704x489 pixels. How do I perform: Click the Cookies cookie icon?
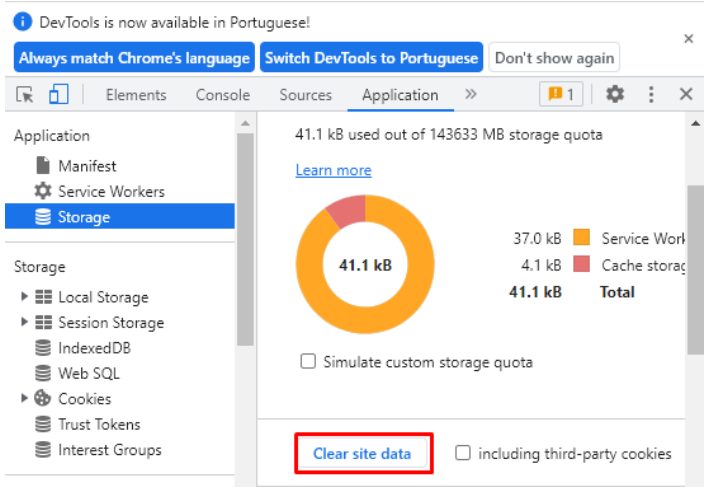tap(43, 398)
